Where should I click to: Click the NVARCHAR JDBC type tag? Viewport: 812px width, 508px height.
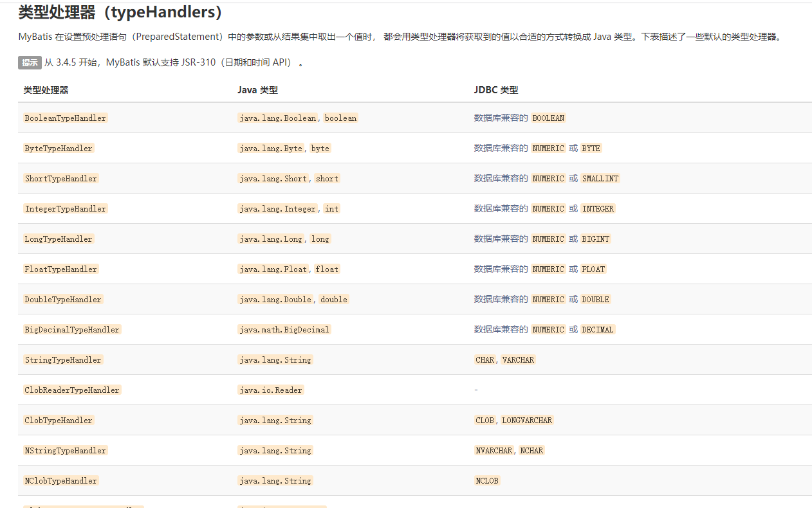point(494,450)
